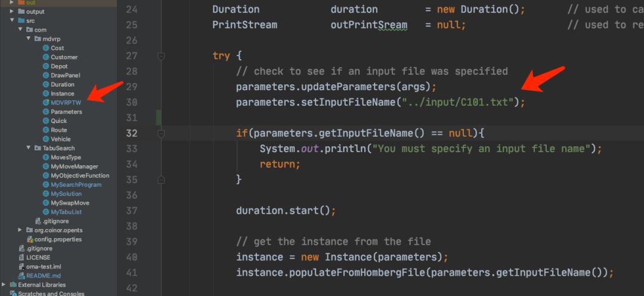The width and height of the screenshot is (644, 296).
Task: Click the MDVRPTW runnable class icon
Action: tap(46, 103)
